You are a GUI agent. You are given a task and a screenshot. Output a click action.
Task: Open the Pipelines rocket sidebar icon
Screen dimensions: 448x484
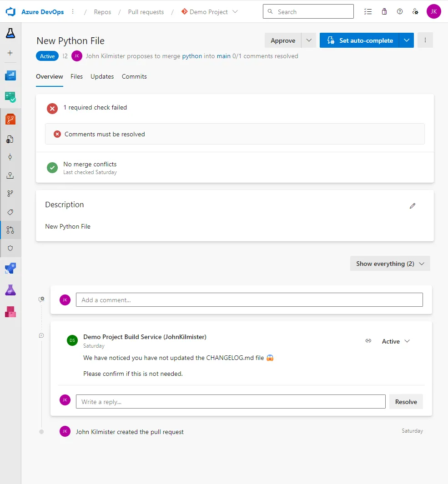coord(10,268)
